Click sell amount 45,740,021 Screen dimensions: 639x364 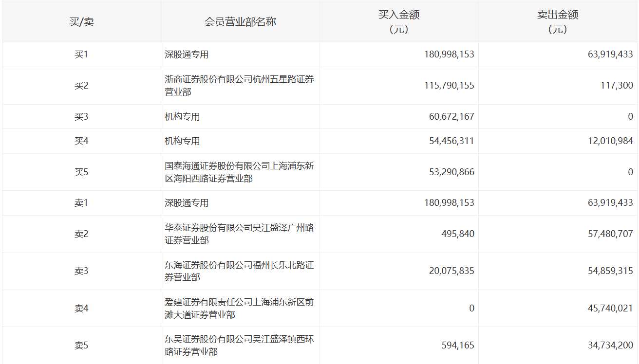pyautogui.click(x=610, y=309)
